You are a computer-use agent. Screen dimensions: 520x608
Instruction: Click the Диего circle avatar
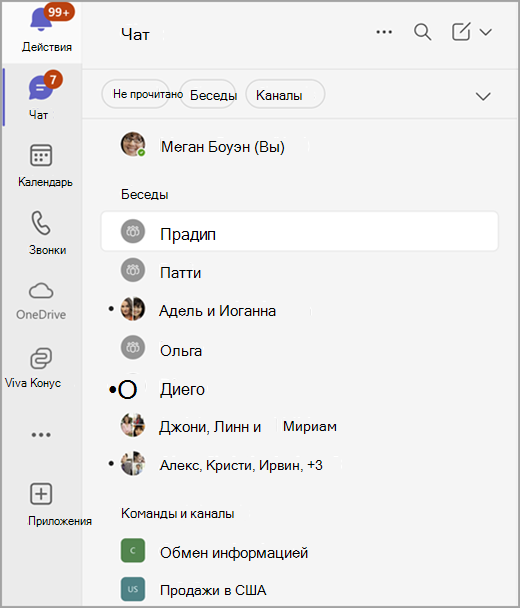tap(128, 389)
